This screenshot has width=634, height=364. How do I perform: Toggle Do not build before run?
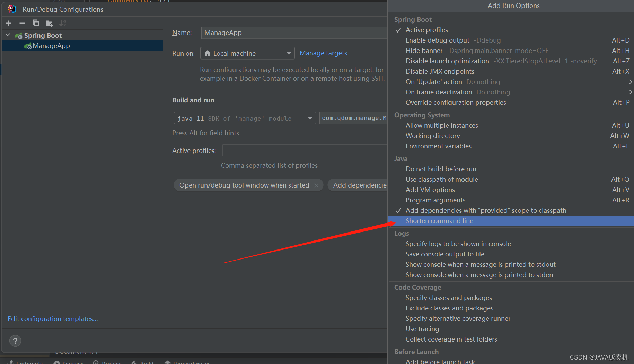tap(511, 169)
